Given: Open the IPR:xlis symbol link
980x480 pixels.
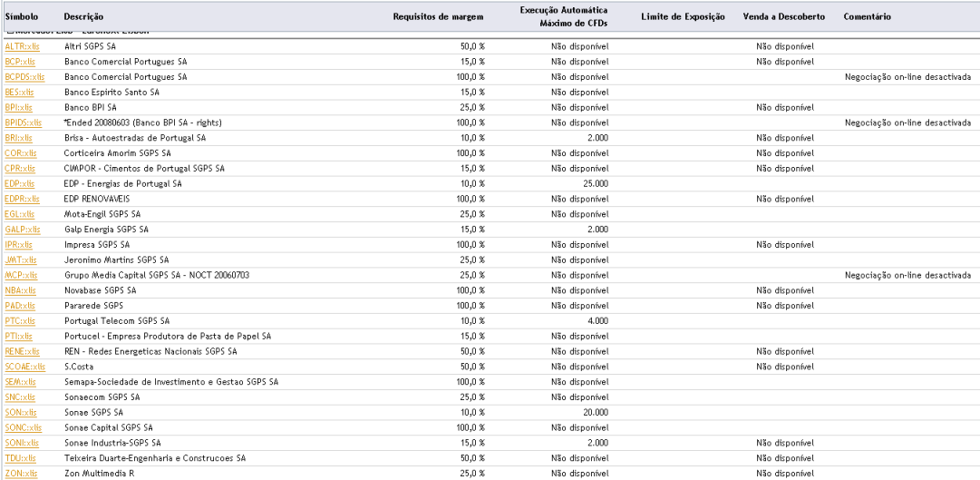Looking at the screenshot, I should click(19, 245).
